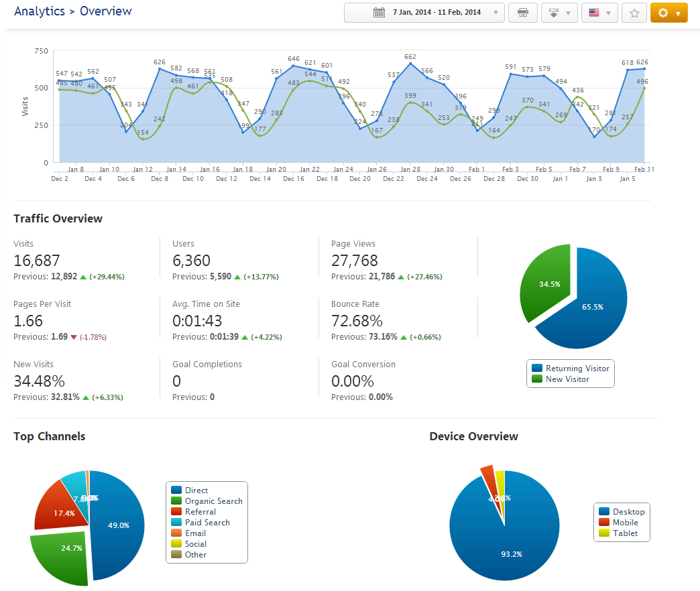Screen dimensions: 700x591
Task: Click the calendar icon in date picker
Action: pyautogui.click(x=379, y=13)
